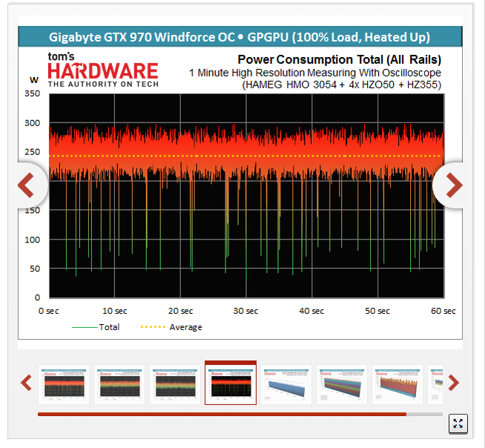Click the 'W' unit label
Screen dimensions: 485x448
pyautogui.click(x=34, y=80)
